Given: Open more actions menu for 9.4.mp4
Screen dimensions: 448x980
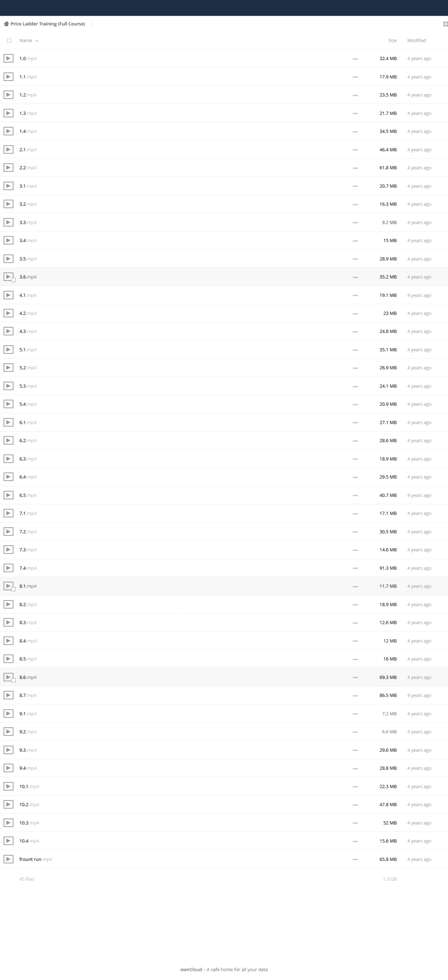Looking at the screenshot, I should (355, 768).
